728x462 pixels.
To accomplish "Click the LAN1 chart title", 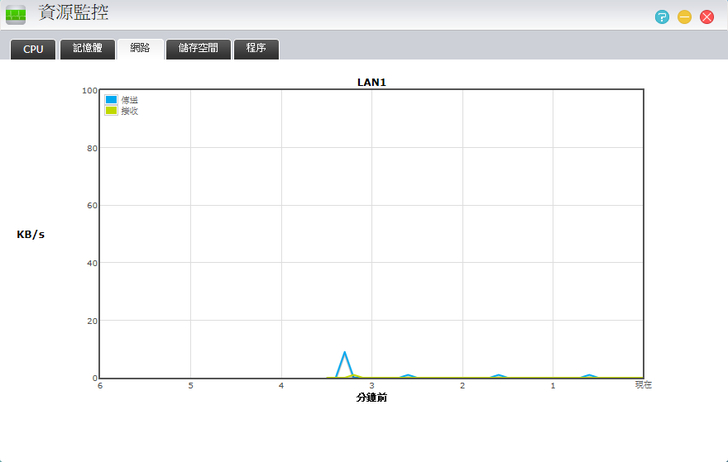I will [371, 83].
